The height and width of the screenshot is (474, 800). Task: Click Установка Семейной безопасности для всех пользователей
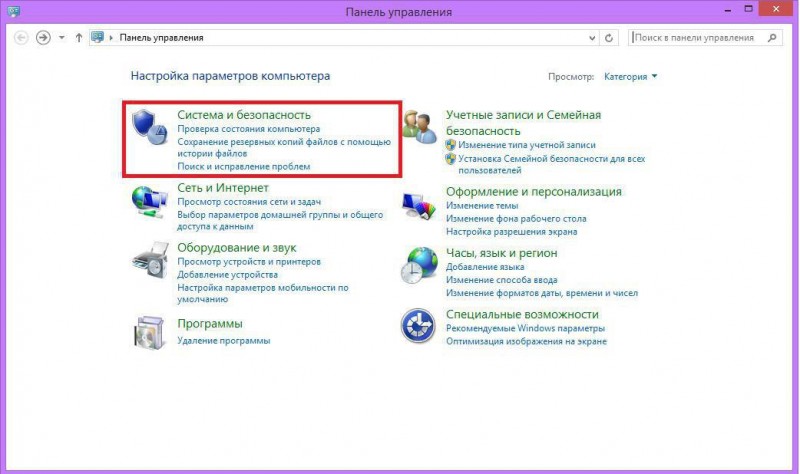pyautogui.click(x=552, y=164)
